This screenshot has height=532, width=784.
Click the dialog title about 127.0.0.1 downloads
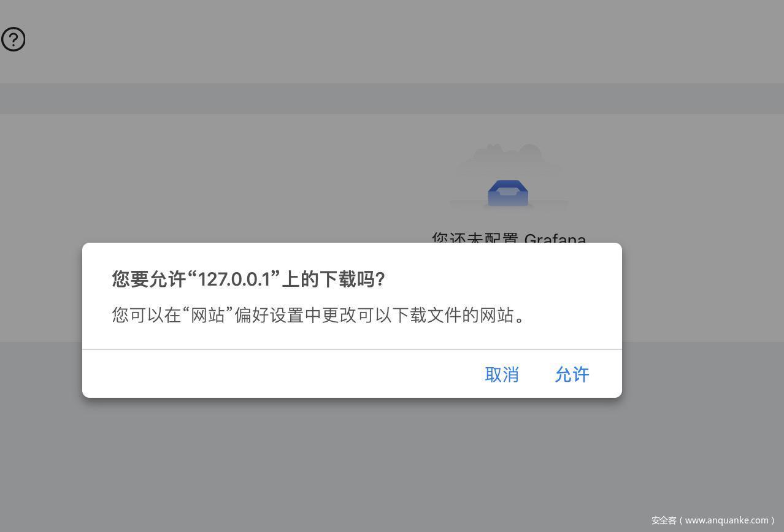pyautogui.click(x=248, y=279)
